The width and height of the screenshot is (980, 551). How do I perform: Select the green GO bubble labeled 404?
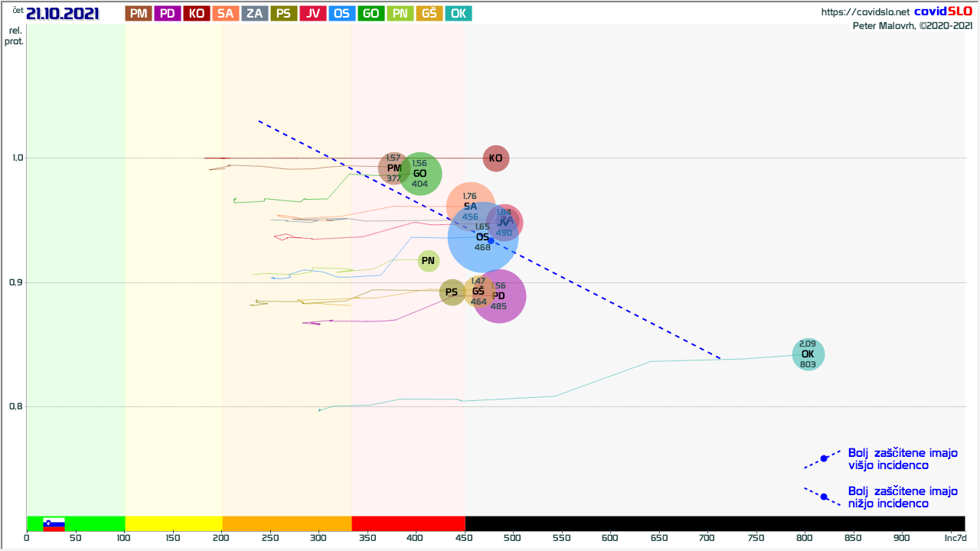tap(420, 174)
